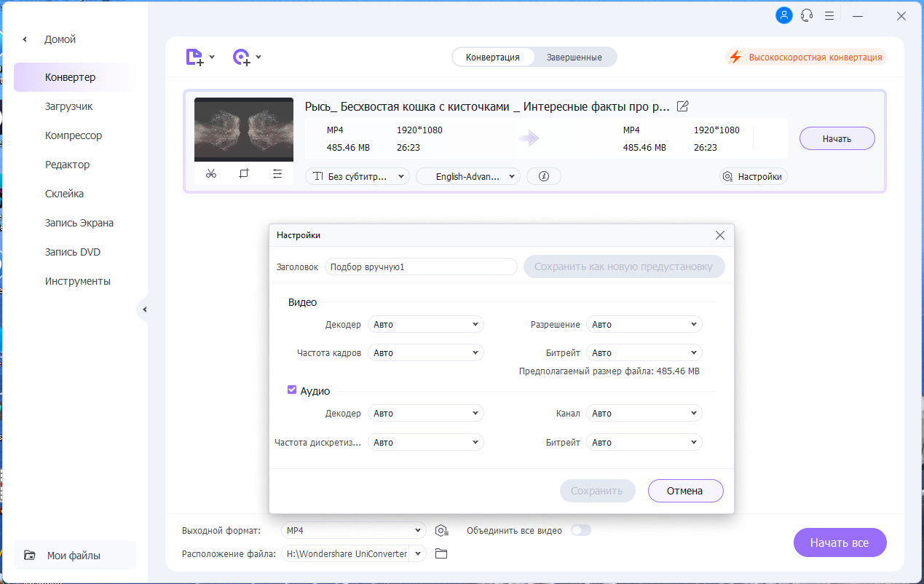Open the hamburger main menu
Image resolution: width=924 pixels, height=584 pixels.
click(x=829, y=15)
